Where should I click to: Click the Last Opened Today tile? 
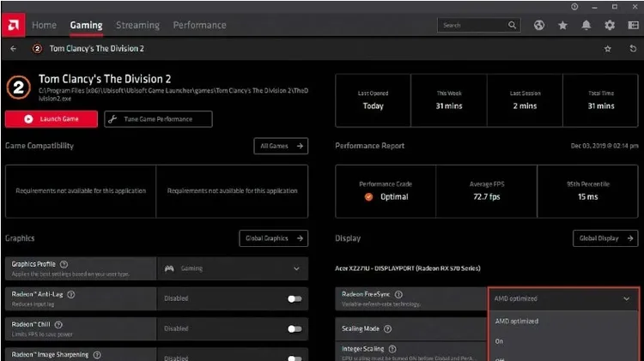pos(373,100)
